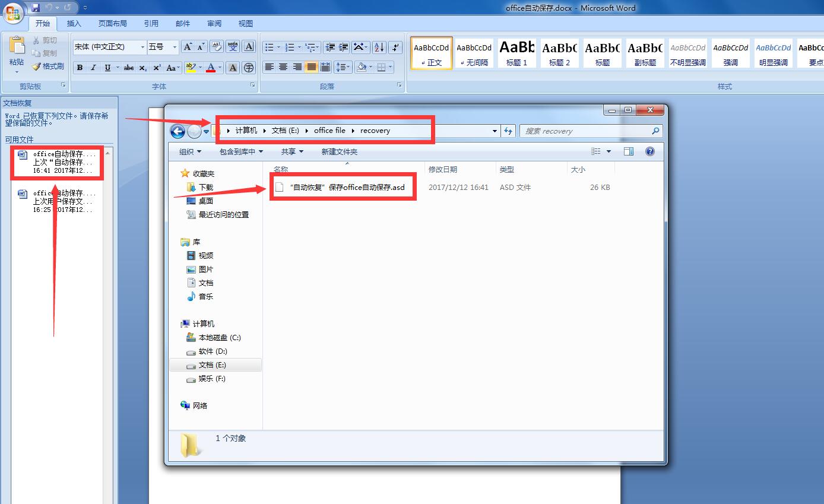Click the Grow Font icon
The image size is (824, 504).
(188, 47)
